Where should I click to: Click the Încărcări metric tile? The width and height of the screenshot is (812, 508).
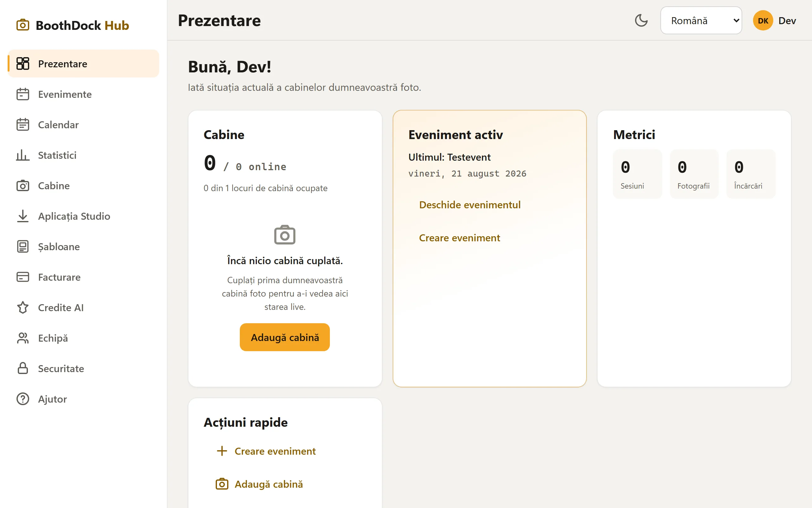pyautogui.click(x=751, y=174)
